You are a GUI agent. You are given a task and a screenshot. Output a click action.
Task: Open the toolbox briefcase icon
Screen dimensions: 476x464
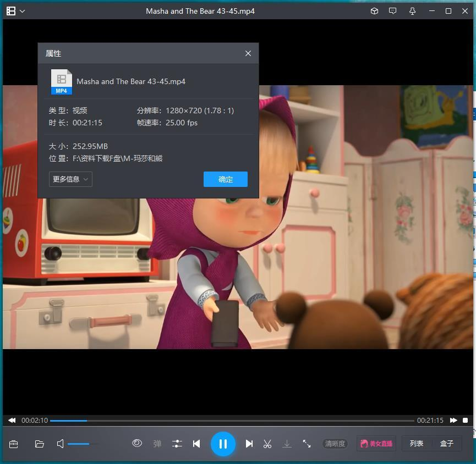point(14,444)
